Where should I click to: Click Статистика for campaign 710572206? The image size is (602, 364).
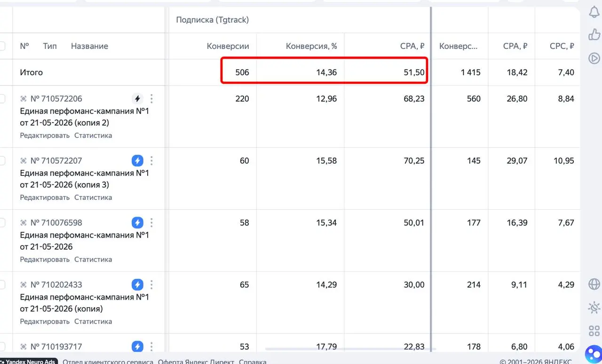(x=93, y=135)
